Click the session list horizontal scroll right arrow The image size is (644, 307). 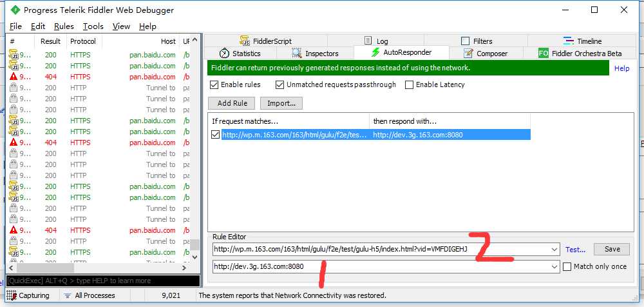coord(184,268)
